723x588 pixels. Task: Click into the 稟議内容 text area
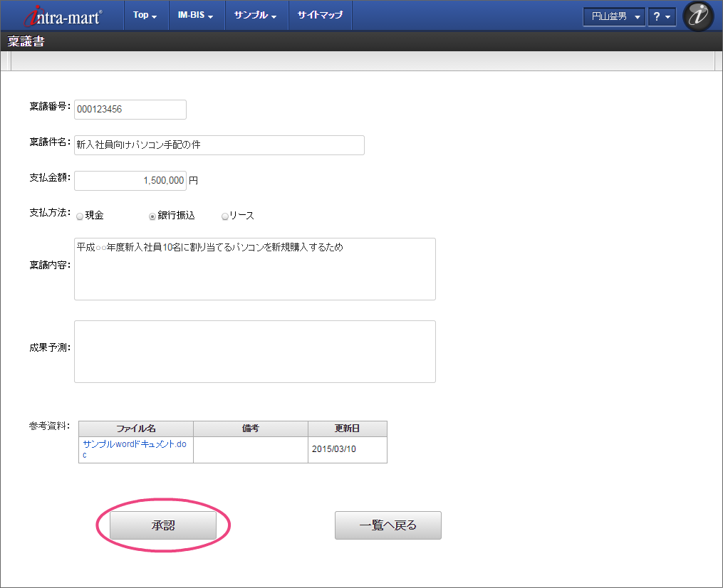click(254, 269)
